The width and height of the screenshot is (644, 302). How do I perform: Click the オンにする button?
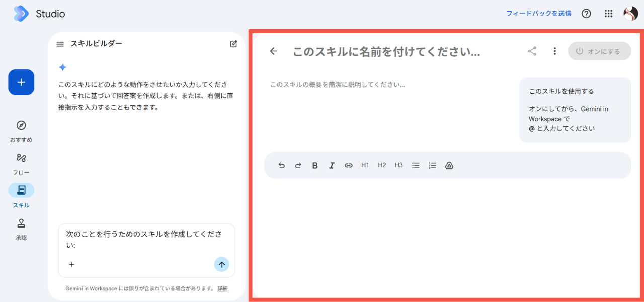(599, 51)
